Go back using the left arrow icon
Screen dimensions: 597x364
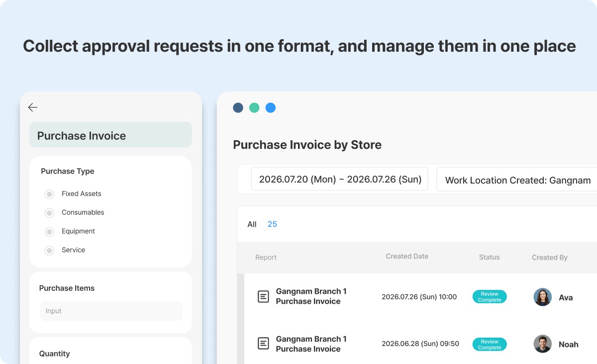33,107
